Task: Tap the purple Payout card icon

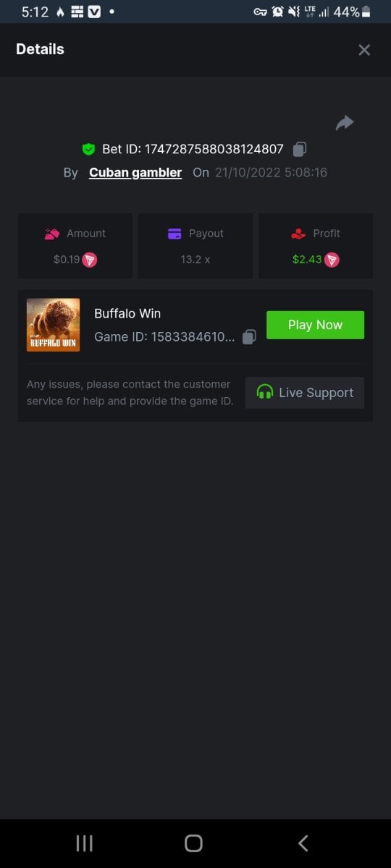Action: 175,234
